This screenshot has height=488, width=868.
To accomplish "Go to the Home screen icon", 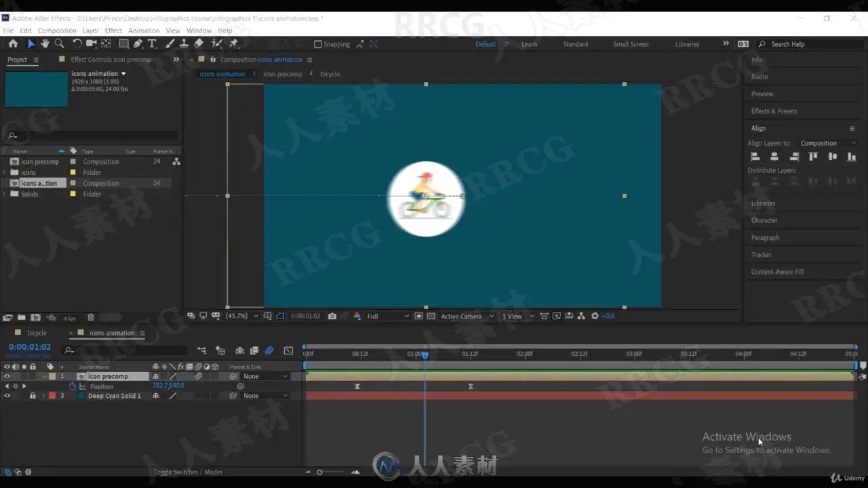I will [x=13, y=43].
